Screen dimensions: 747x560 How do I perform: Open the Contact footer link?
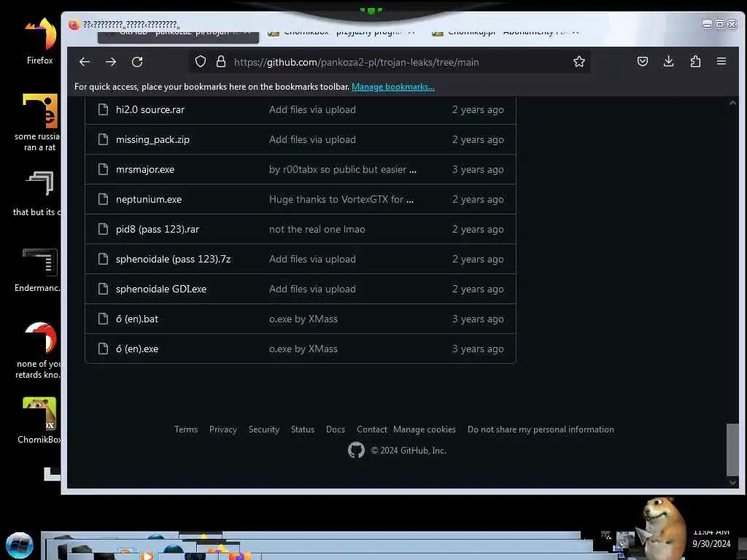pyautogui.click(x=371, y=429)
